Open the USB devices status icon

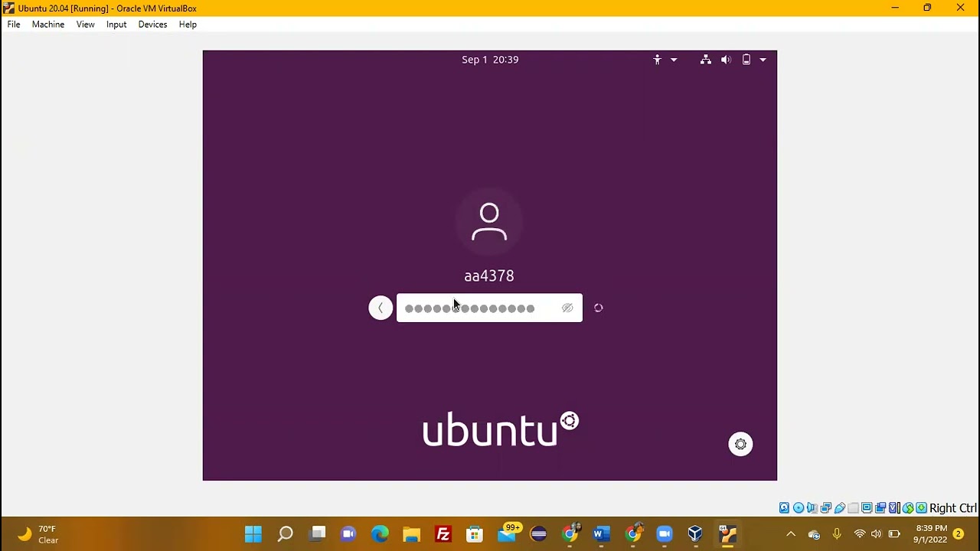pos(840,508)
